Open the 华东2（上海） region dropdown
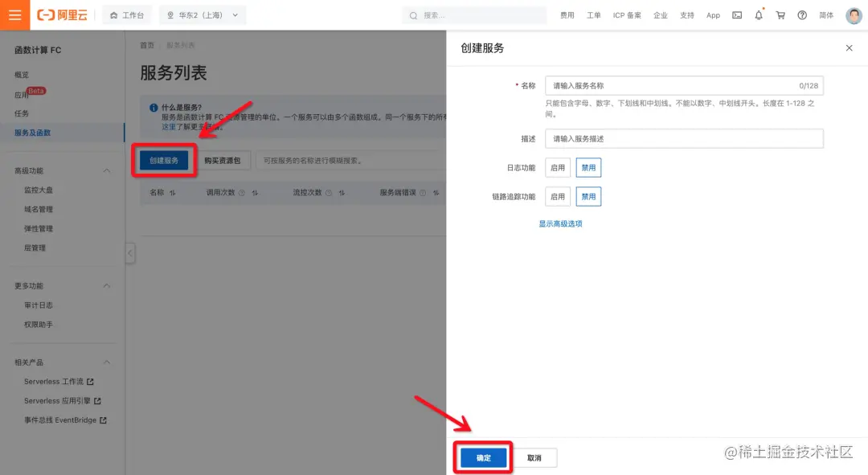The height and width of the screenshot is (475, 868). 203,15
